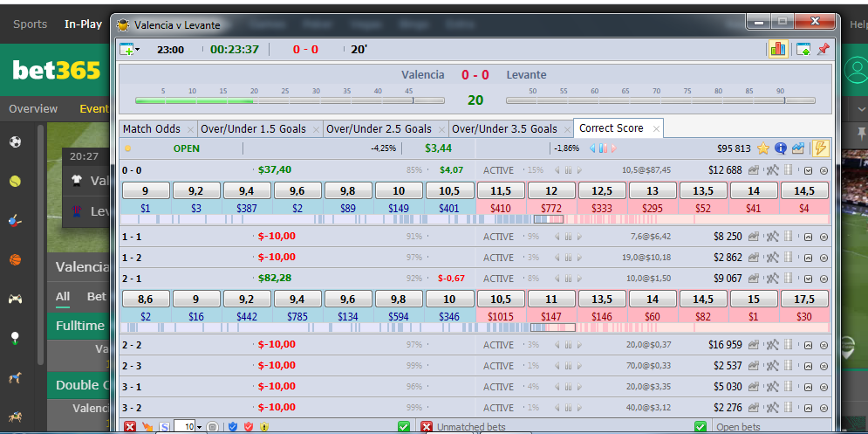This screenshot has height=434, width=868.
Task: Toggle the red shield icon
Action: click(249, 427)
